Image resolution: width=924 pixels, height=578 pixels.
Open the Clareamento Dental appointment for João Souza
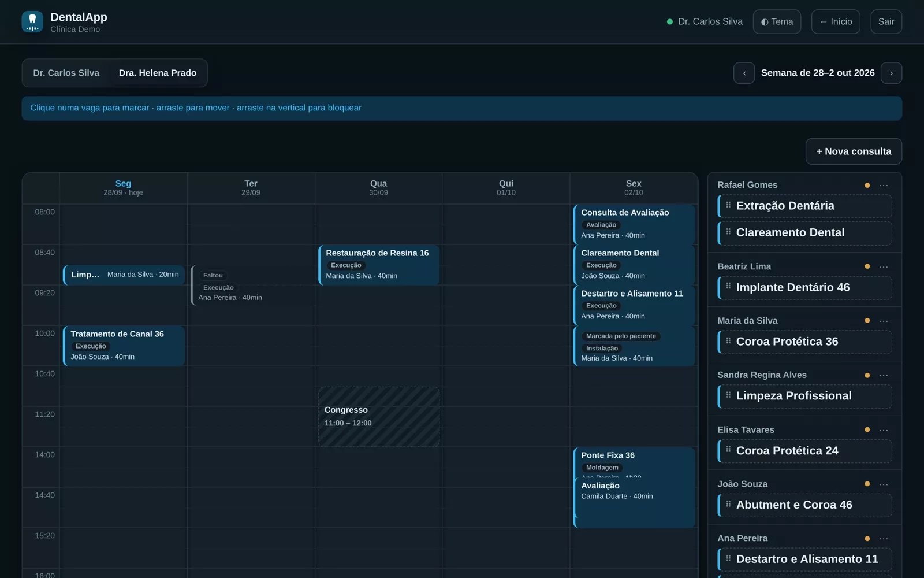[x=634, y=265]
